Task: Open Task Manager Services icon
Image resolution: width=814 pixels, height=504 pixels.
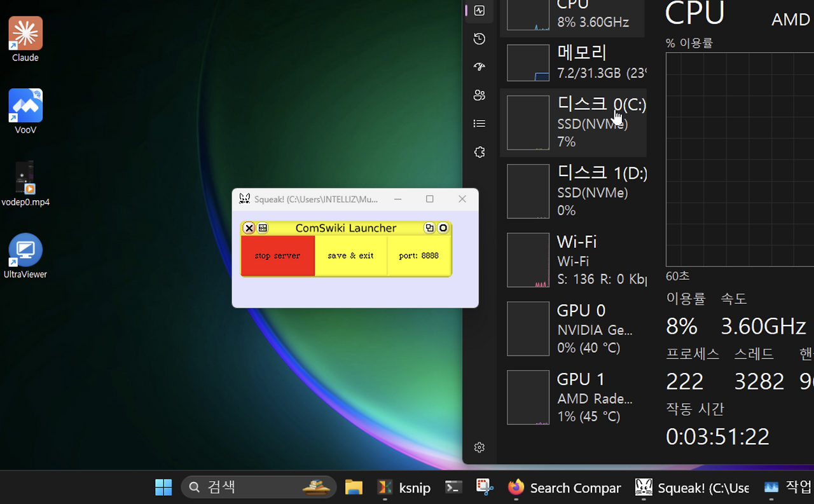Action: [479, 152]
